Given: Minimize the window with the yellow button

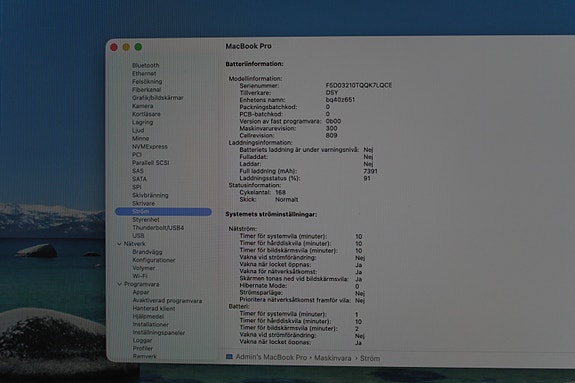Looking at the screenshot, I should pos(126,47).
